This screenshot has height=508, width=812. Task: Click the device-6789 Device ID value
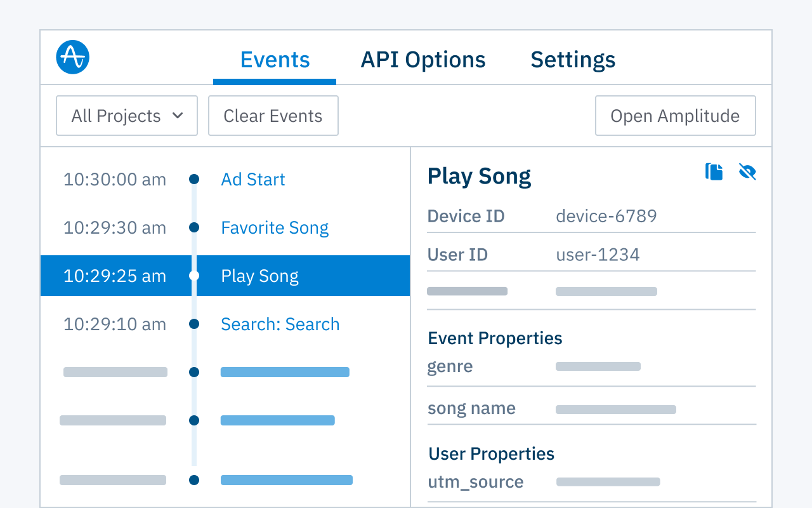point(606,216)
